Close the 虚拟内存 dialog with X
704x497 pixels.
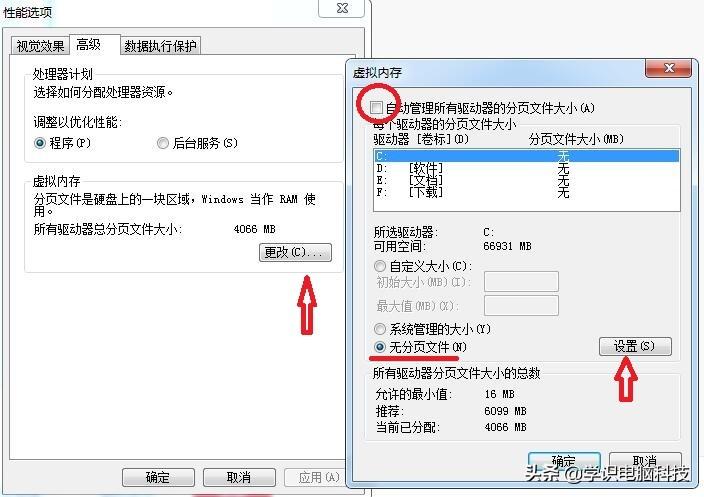click(668, 69)
